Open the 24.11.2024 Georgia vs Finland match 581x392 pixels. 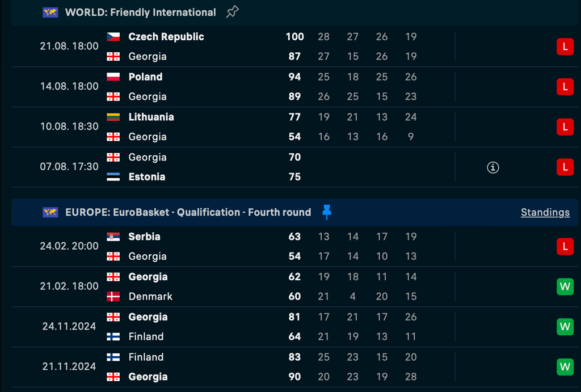point(294,327)
